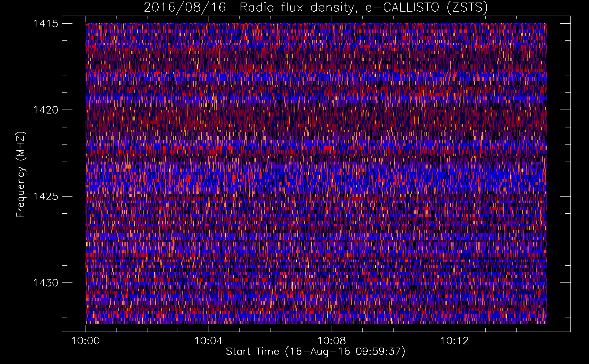This screenshot has height=364, width=589.
Task: Click the 'Frequency (MHZ)' axis title
Action: tap(21, 174)
